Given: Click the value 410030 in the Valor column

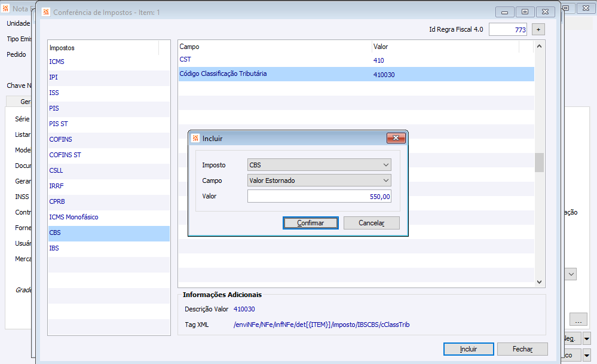Looking at the screenshot, I should click(x=384, y=75).
